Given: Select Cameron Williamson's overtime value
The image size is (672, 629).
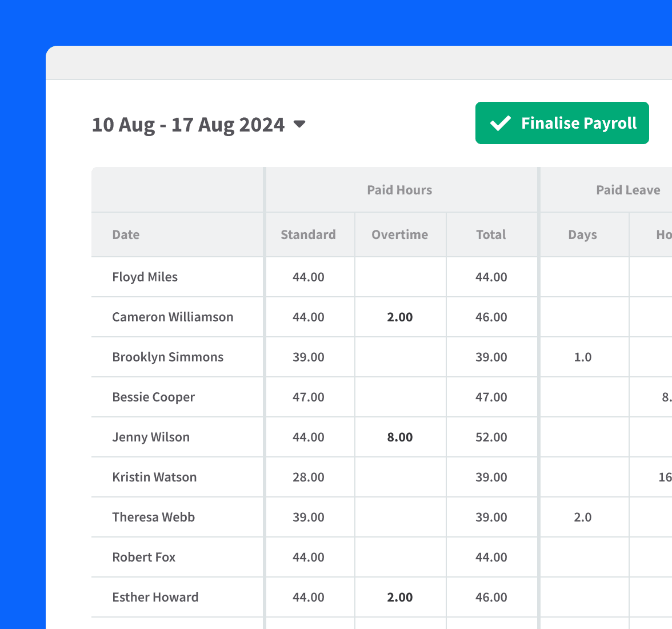Looking at the screenshot, I should [399, 317].
